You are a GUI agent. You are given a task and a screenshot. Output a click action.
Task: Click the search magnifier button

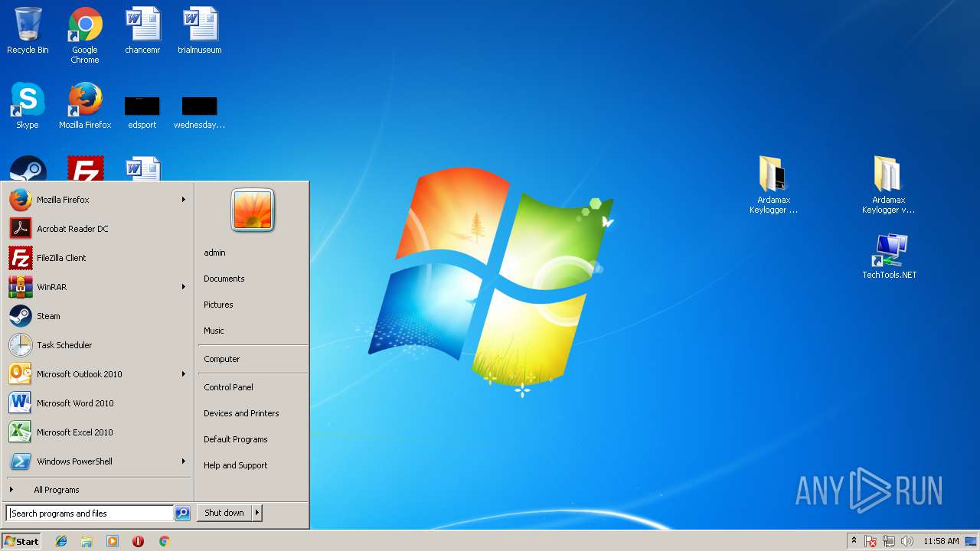coord(182,514)
